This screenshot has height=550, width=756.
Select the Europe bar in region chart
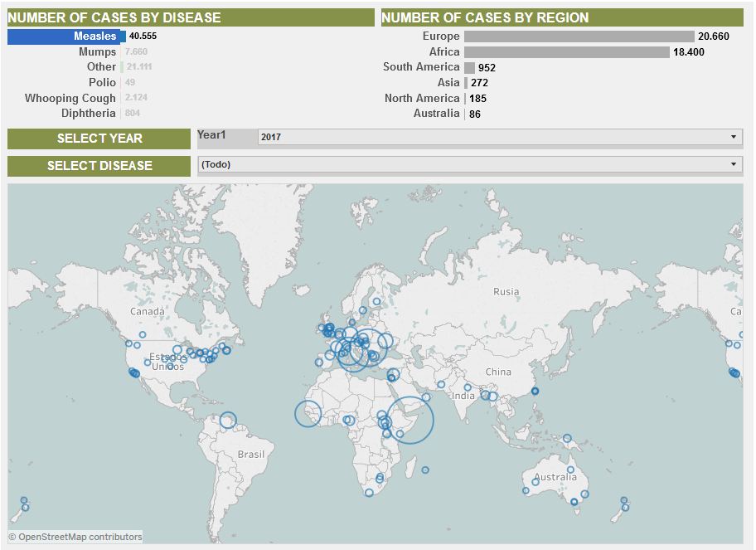(579, 37)
